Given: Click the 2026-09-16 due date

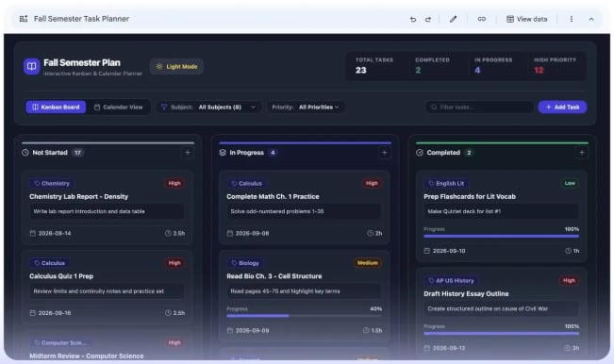Looking at the screenshot, I should point(51,313).
